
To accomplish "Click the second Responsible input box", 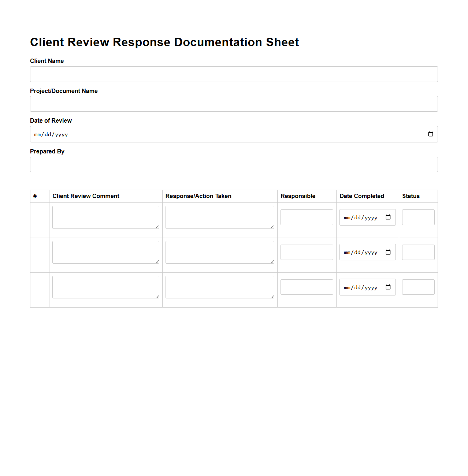I will tap(307, 252).
